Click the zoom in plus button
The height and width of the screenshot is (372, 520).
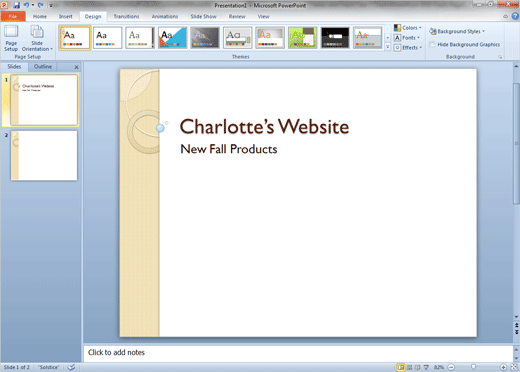coord(503,367)
